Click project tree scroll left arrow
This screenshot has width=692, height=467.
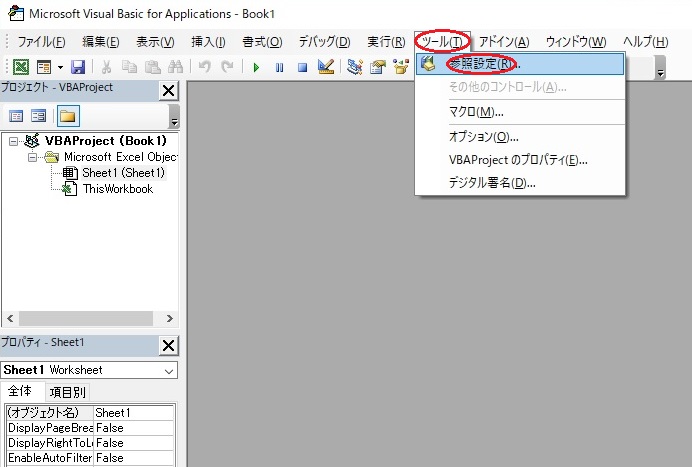(x=10, y=318)
